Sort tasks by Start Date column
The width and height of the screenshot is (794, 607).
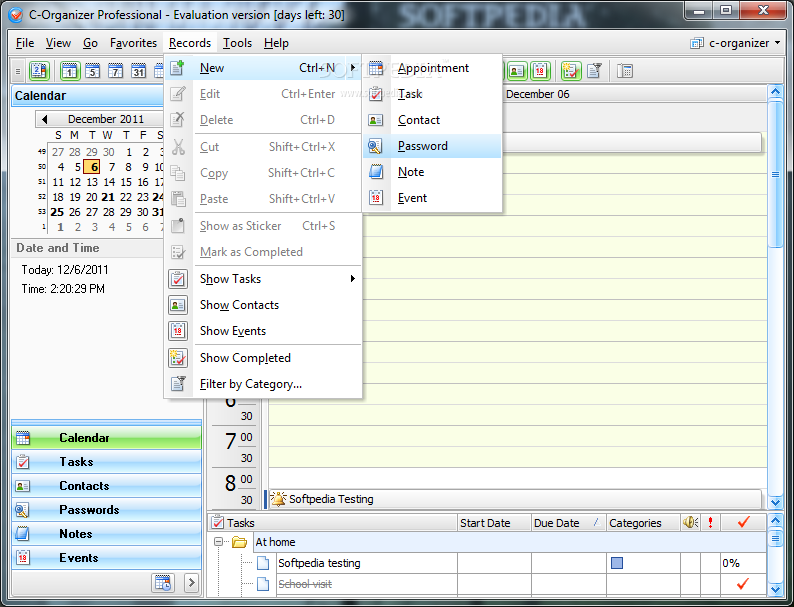click(x=494, y=523)
